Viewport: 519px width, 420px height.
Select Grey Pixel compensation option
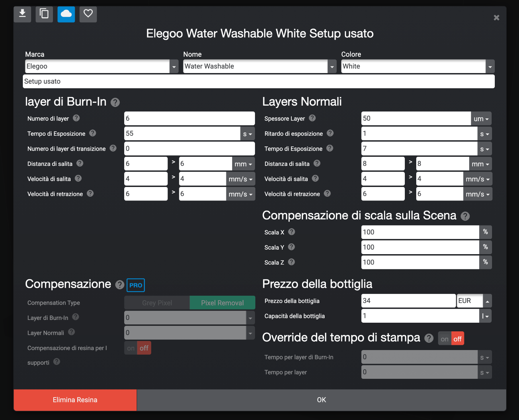157,303
